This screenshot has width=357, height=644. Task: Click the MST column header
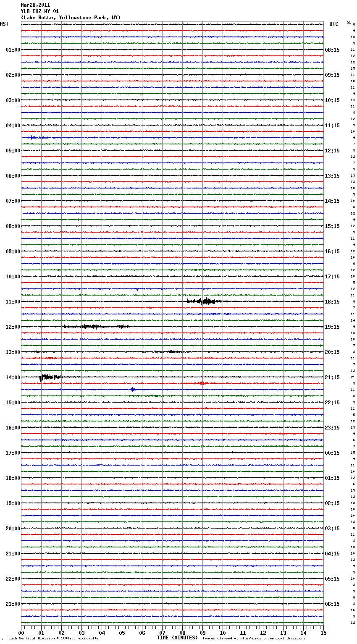pyautogui.click(x=4, y=24)
